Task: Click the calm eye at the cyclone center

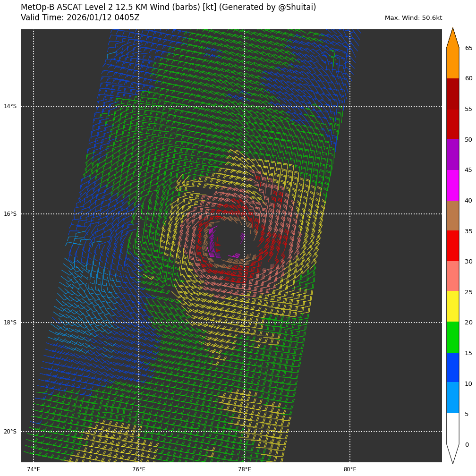Action: click(x=229, y=238)
